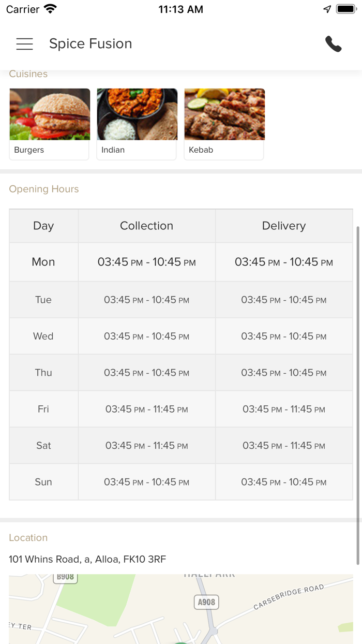This screenshot has height=644, width=362.
Task: Click the Delivery column header
Action: click(284, 226)
